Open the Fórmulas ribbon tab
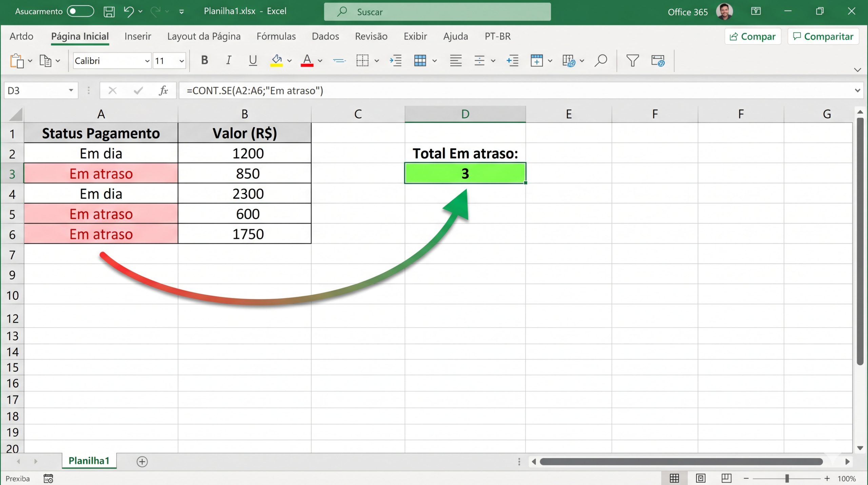Viewport: 868px width, 485px height. tap(276, 36)
